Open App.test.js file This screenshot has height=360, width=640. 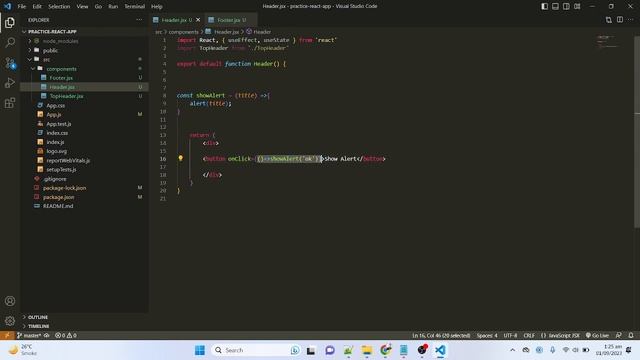pos(59,124)
